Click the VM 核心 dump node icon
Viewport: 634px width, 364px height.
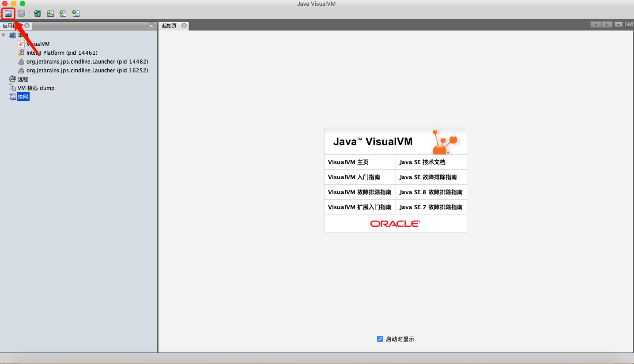[x=12, y=88]
